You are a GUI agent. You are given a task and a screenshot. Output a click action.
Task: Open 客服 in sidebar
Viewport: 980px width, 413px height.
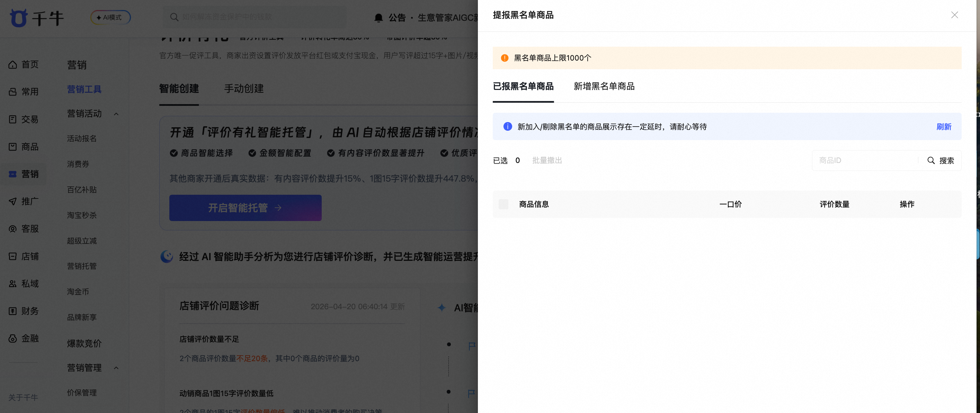[x=24, y=229]
